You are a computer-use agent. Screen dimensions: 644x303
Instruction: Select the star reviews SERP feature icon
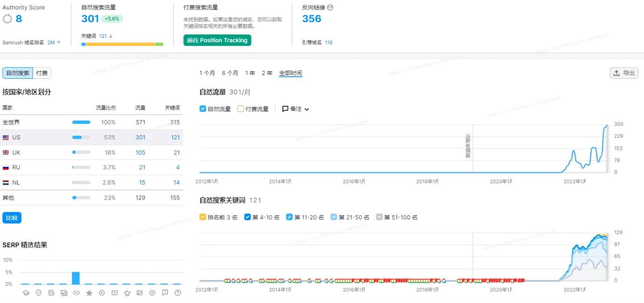pyautogui.click(x=89, y=293)
